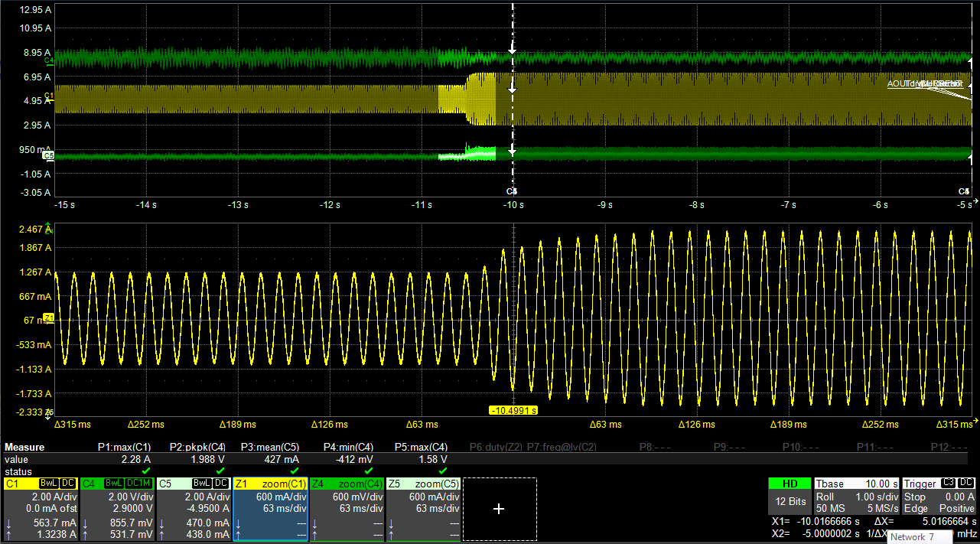This screenshot has height=544, width=980.
Task: Click the green status checkmark under P4
Action: tap(369, 471)
